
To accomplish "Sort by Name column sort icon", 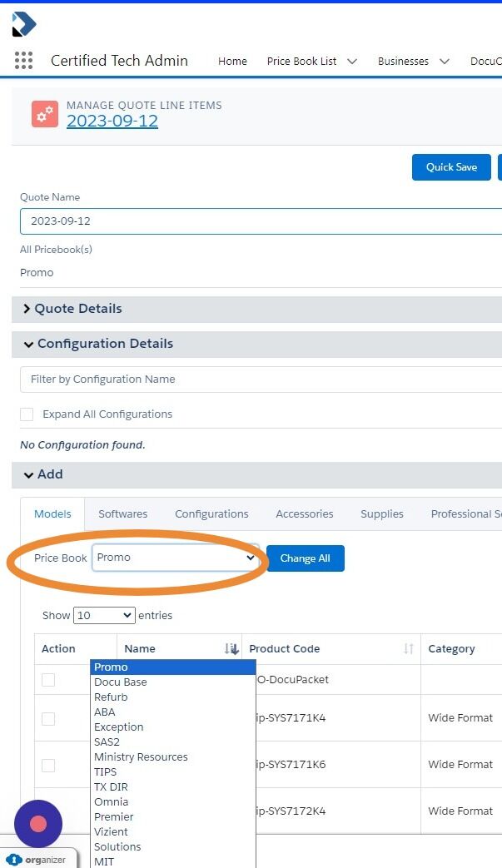I will [x=231, y=649].
